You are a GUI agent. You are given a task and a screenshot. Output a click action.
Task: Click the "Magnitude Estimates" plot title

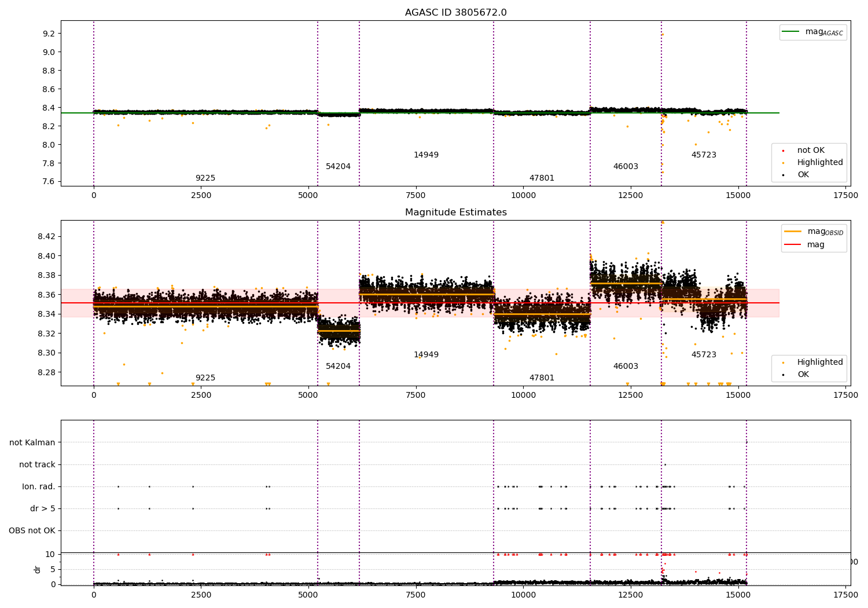(x=456, y=213)
